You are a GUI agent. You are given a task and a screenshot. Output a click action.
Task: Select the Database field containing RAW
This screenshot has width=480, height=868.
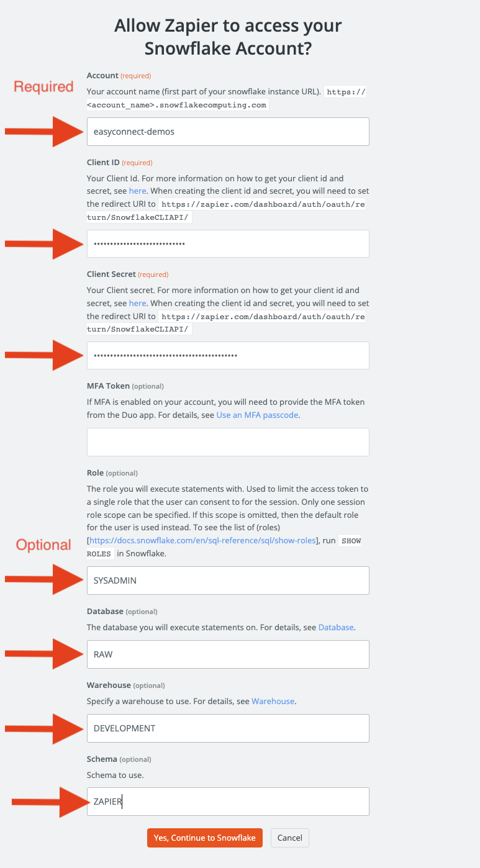228,654
